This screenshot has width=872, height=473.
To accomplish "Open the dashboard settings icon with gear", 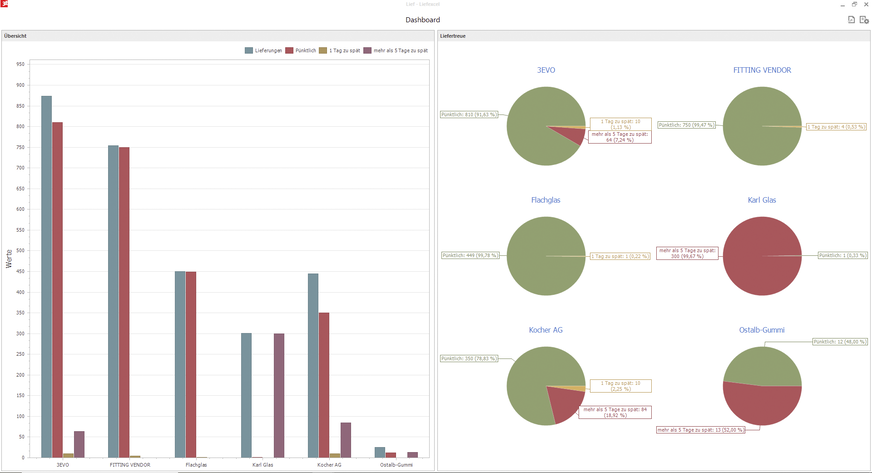I will point(863,20).
